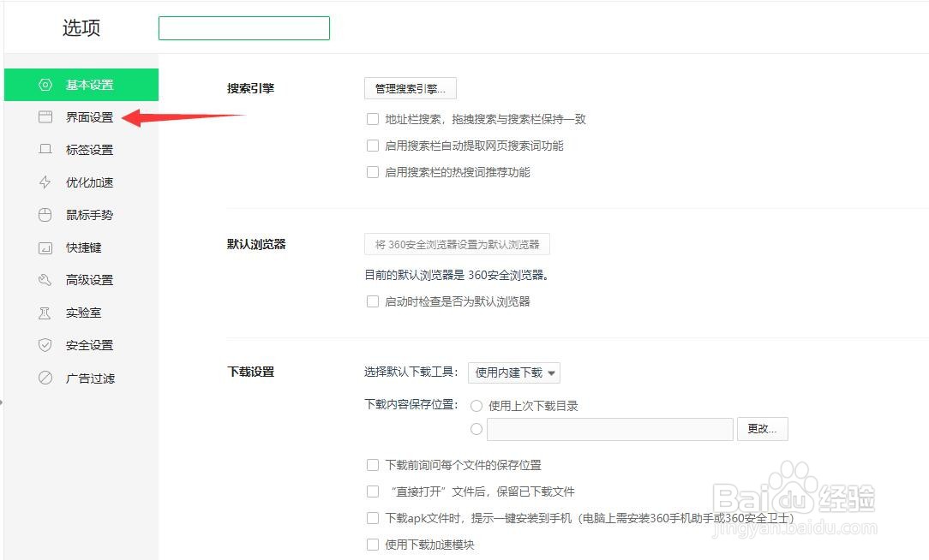Click the 选项 page title
The image size is (929, 560).
click(x=81, y=27)
